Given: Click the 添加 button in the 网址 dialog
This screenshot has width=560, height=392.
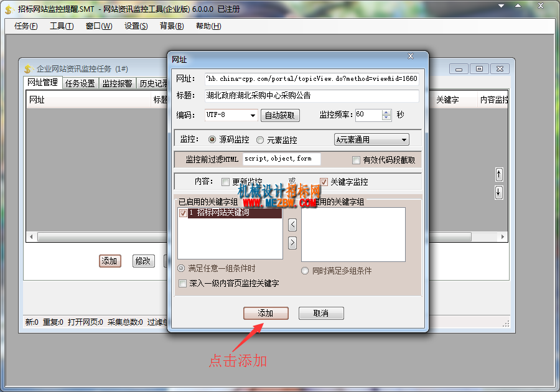Looking at the screenshot, I should point(266,313).
